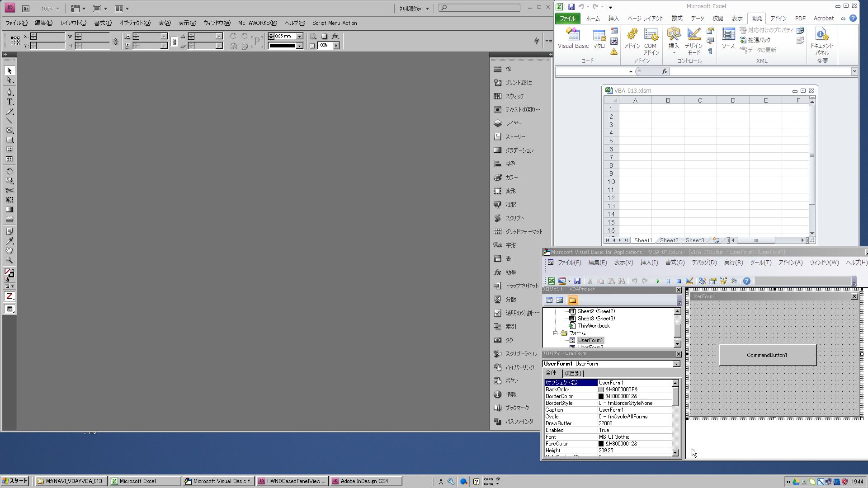
Task: Collapse the フォーム folder in project tree
Action: pos(556,333)
